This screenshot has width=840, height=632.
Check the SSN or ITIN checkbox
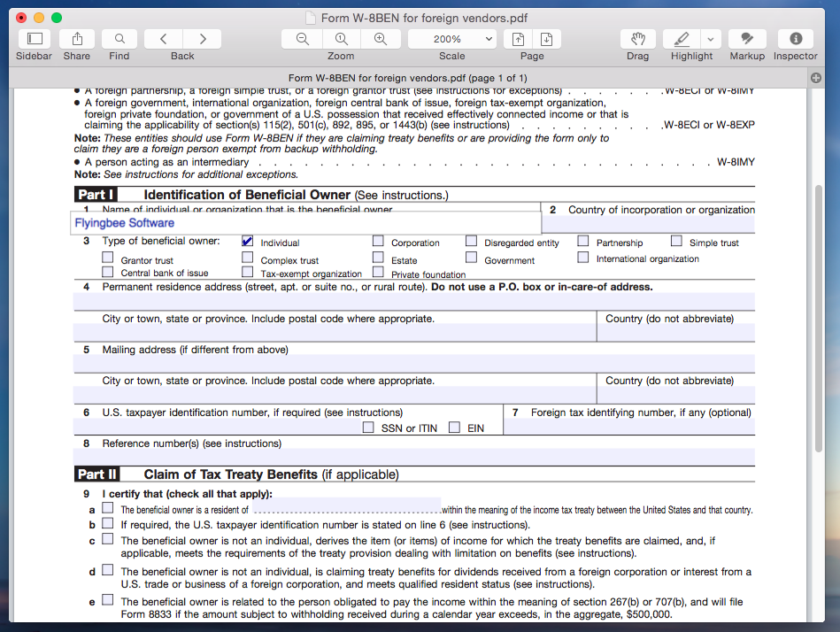click(x=368, y=428)
